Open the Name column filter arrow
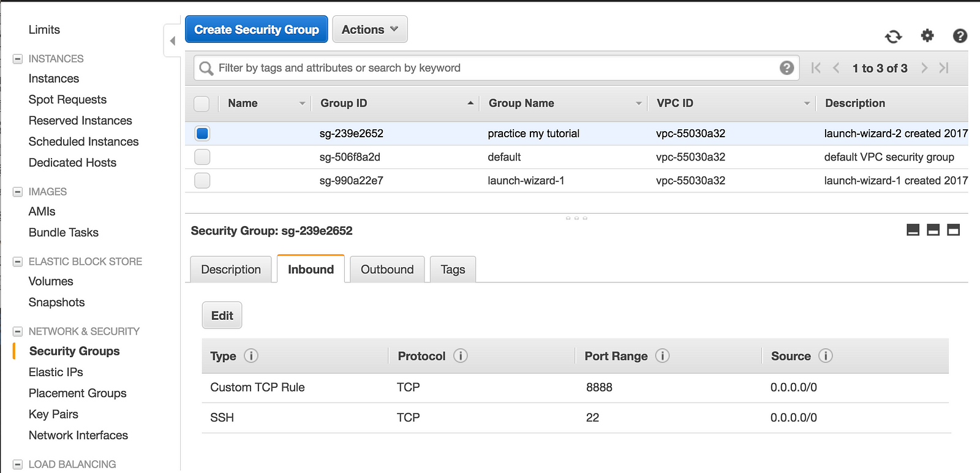Viewport: 980px width, 473px height. click(302, 104)
